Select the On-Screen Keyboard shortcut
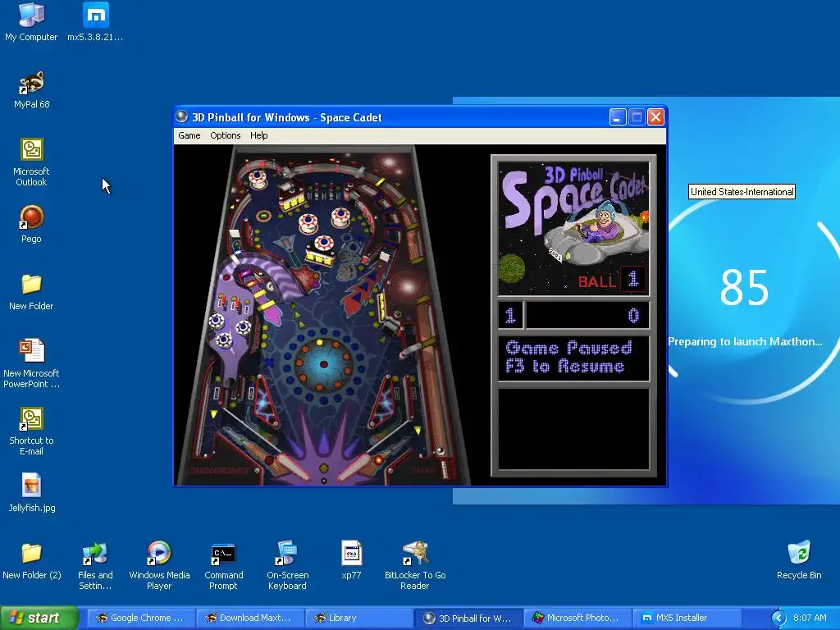Image resolution: width=840 pixels, height=630 pixels. click(x=288, y=566)
